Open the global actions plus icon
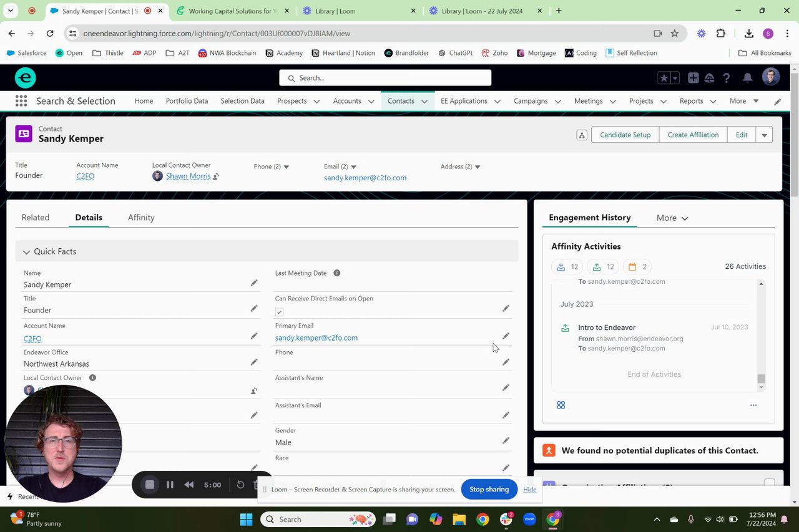 point(693,78)
